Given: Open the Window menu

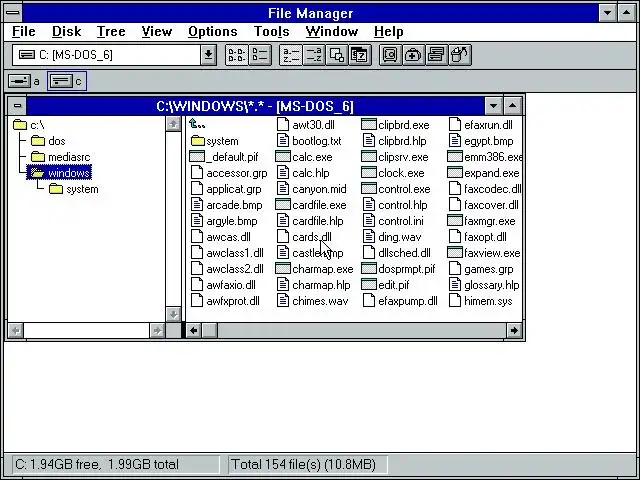Looking at the screenshot, I should (332, 31).
